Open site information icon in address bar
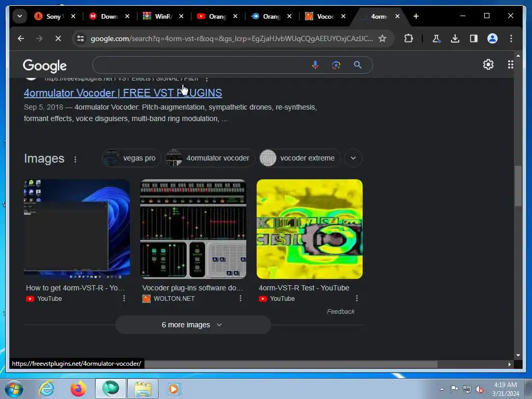532x399 pixels. (x=81, y=38)
